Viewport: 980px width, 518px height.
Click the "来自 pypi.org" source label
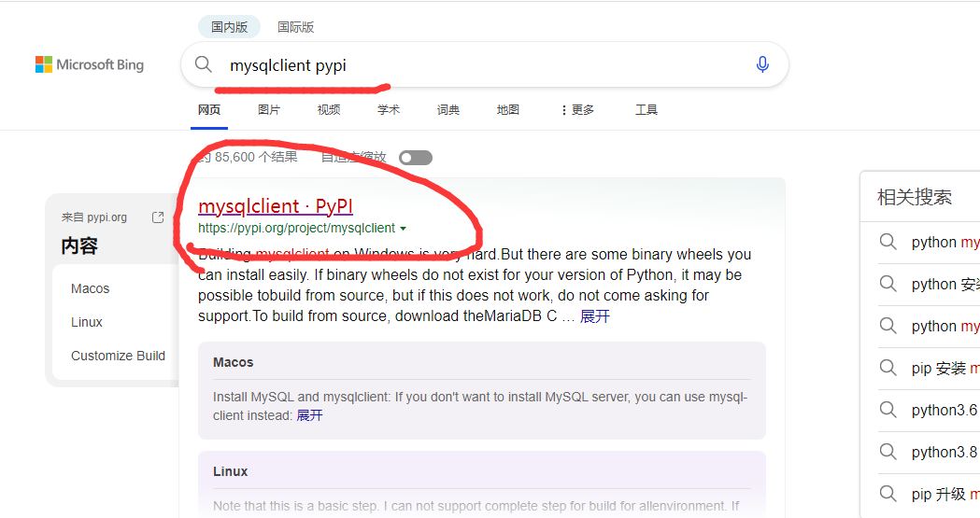[x=93, y=217]
